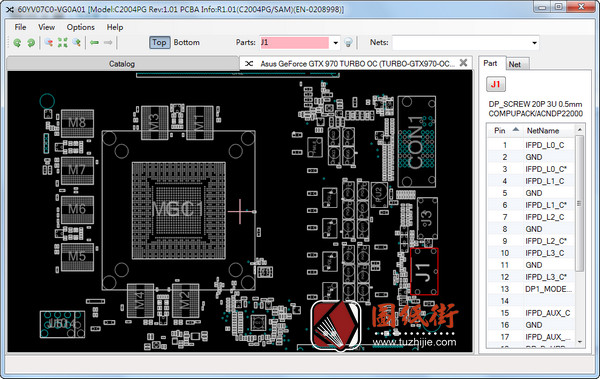The width and height of the screenshot is (600, 379).
Task: Click the pin list scrollbar thumb
Action: click(x=579, y=204)
